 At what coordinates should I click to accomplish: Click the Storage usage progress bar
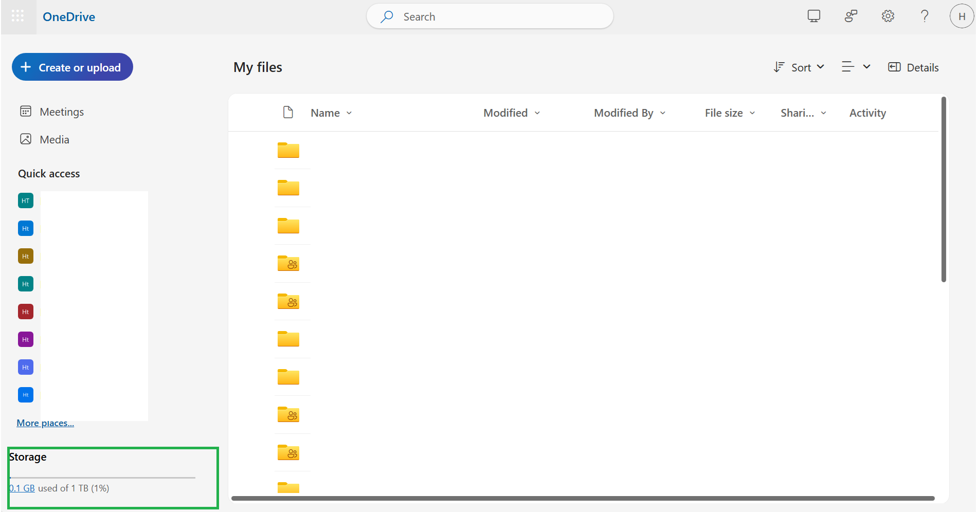(102, 478)
